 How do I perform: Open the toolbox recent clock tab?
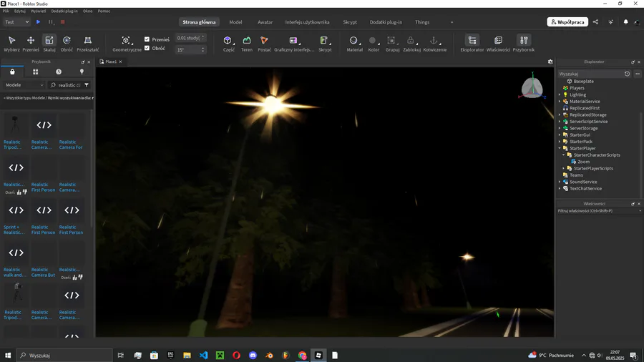click(59, 72)
